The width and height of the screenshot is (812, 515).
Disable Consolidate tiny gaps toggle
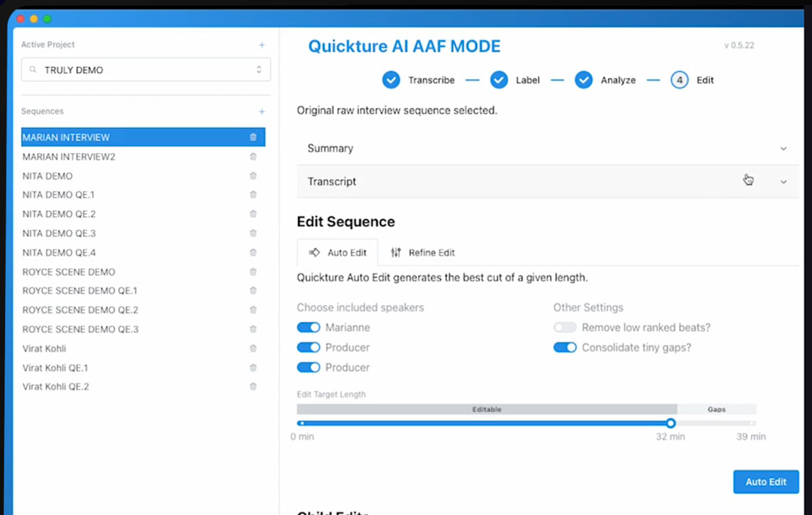565,348
